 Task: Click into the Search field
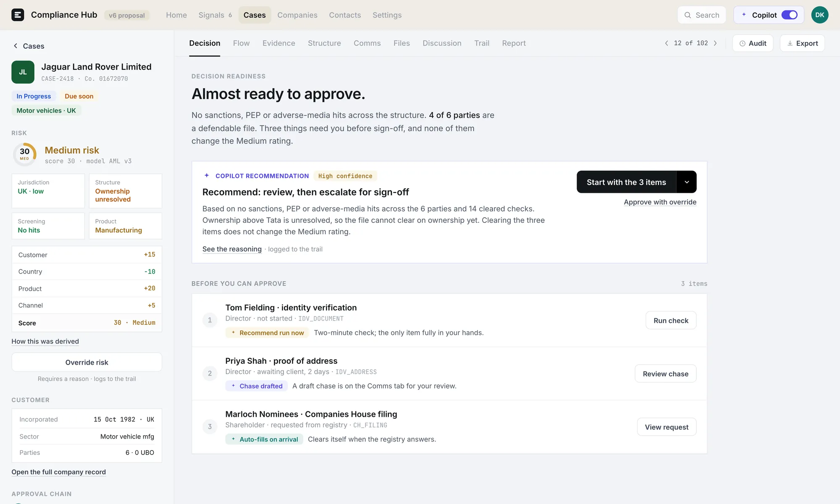[701, 15]
